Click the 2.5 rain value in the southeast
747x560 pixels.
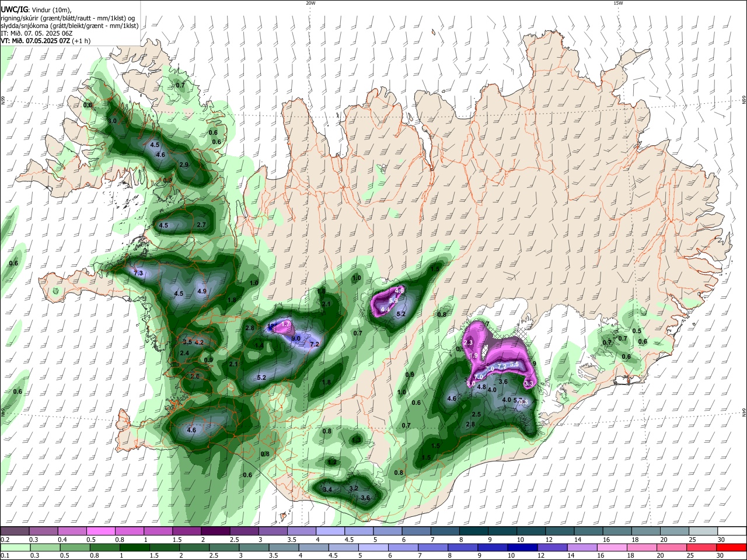tap(476, 414)
